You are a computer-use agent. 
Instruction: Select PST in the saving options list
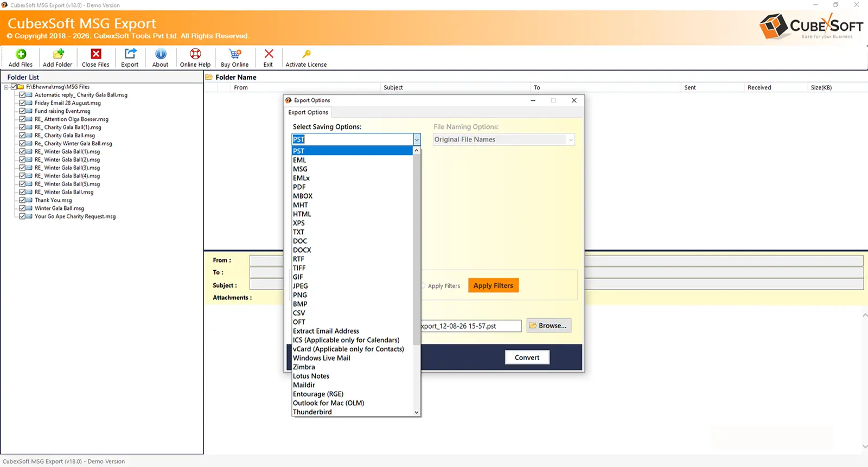(352, 151)
